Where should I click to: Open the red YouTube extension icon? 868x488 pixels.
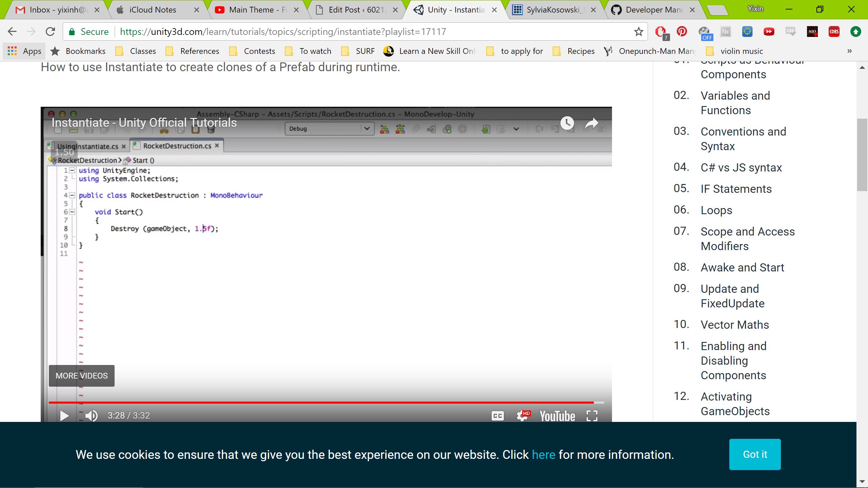coord(769,32)
